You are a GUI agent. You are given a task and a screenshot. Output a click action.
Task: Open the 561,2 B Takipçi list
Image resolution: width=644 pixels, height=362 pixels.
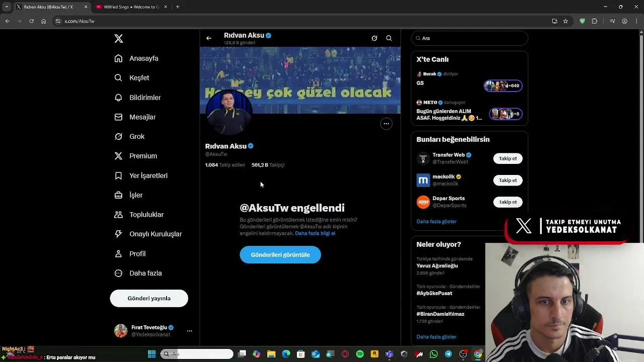coord(268,165)
